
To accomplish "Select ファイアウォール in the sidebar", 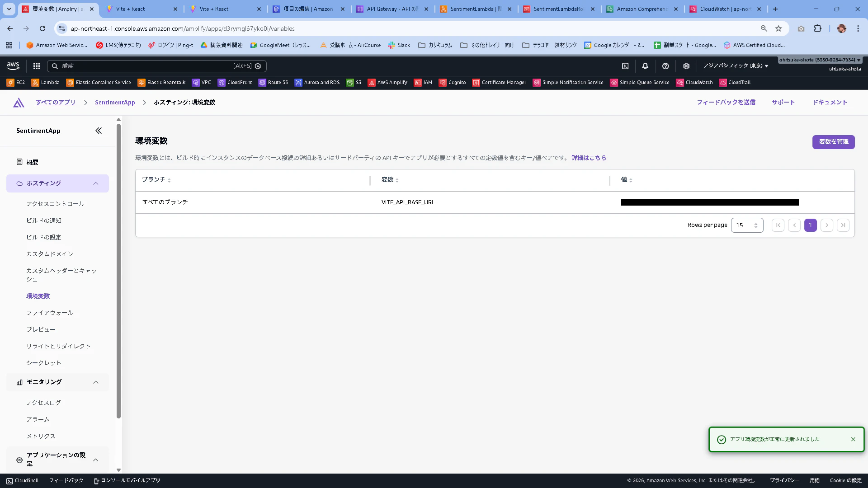I will (49, 313).
